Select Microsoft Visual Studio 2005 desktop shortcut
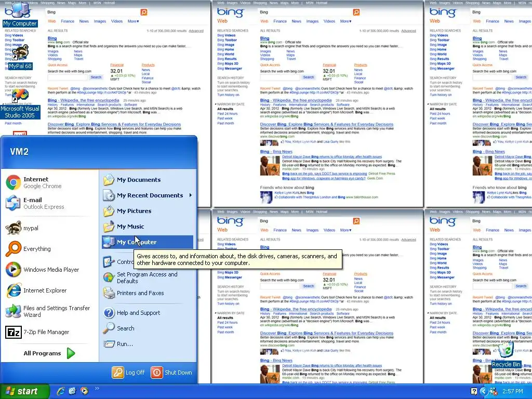This screenshot has height=399, width=532. (x=20, y=103)
